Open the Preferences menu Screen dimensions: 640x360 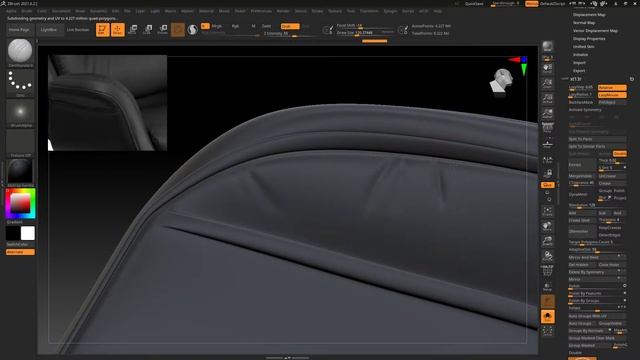261,11
